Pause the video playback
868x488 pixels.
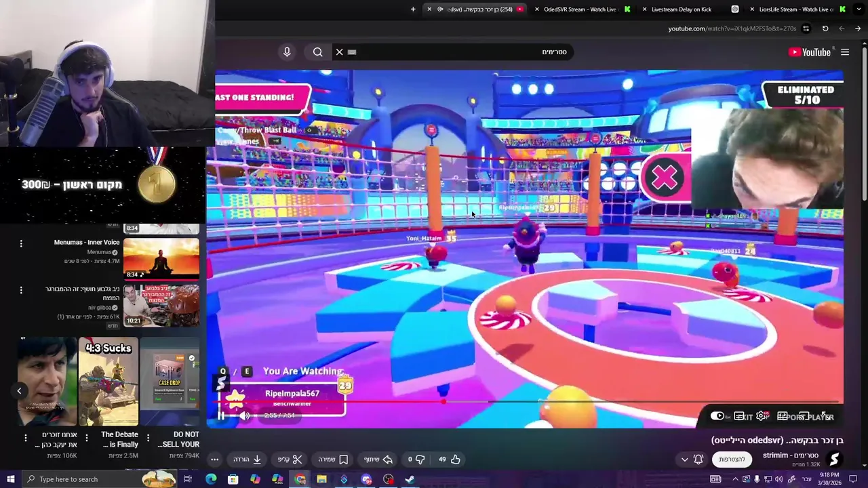[x=221, y=415]
